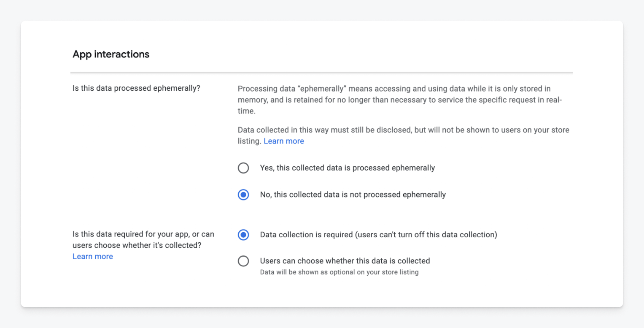Image resolution: width=644 pixels, height=328 pixels.
Task: Click the divider line below App interactions
Action: point(322,73)
